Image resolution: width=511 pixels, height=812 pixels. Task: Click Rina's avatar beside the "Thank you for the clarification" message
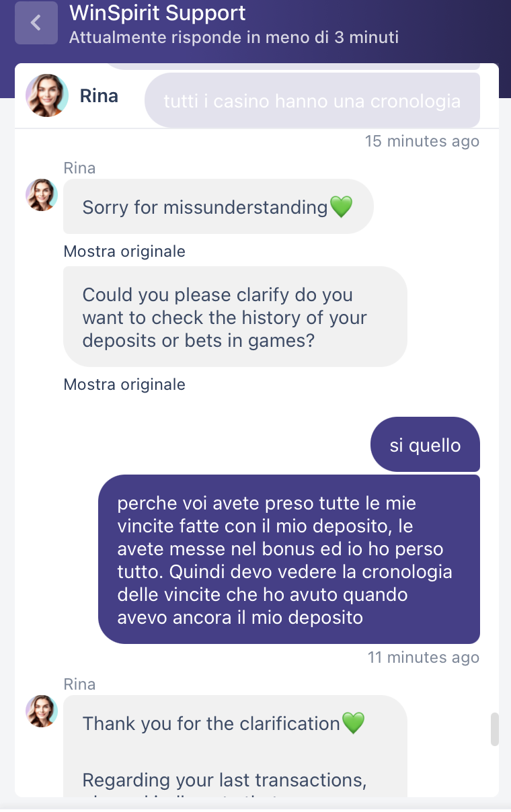pyautogui.click(x=42, y=711)
